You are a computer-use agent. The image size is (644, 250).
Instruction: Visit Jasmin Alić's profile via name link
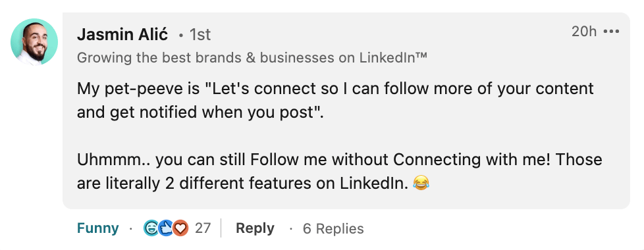pos(122,35)
